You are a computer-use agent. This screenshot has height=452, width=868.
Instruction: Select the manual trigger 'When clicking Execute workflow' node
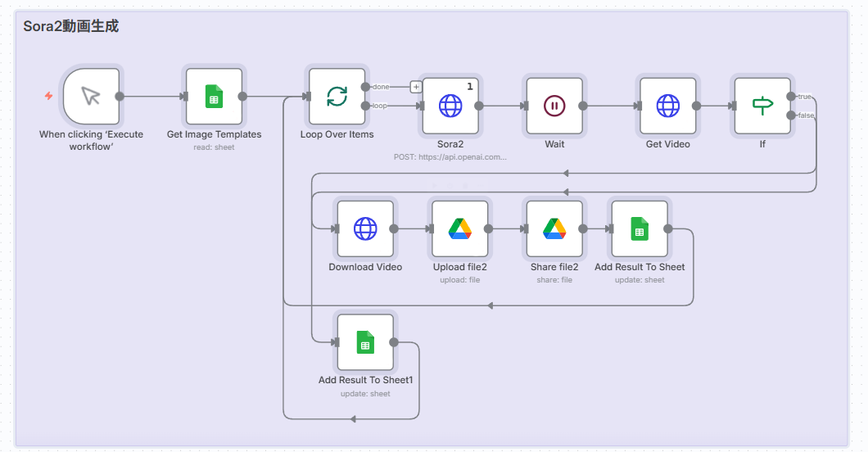[91, 97]
